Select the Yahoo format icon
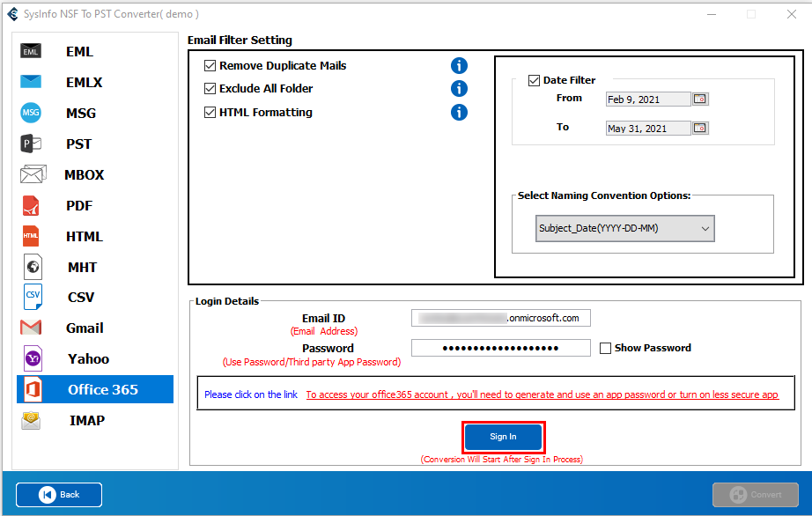The width and height of the screenshot is (812, 516). (x=32, y=358)
